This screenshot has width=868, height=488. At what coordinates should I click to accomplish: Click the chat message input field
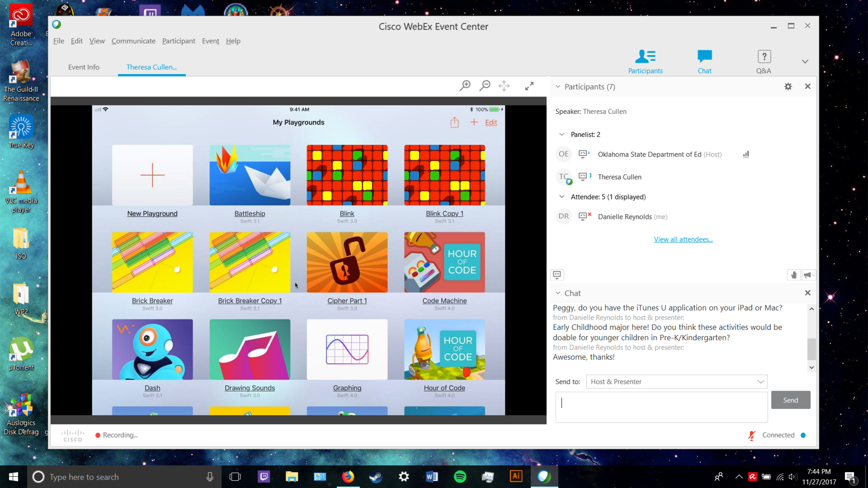[x=661, y=407]
